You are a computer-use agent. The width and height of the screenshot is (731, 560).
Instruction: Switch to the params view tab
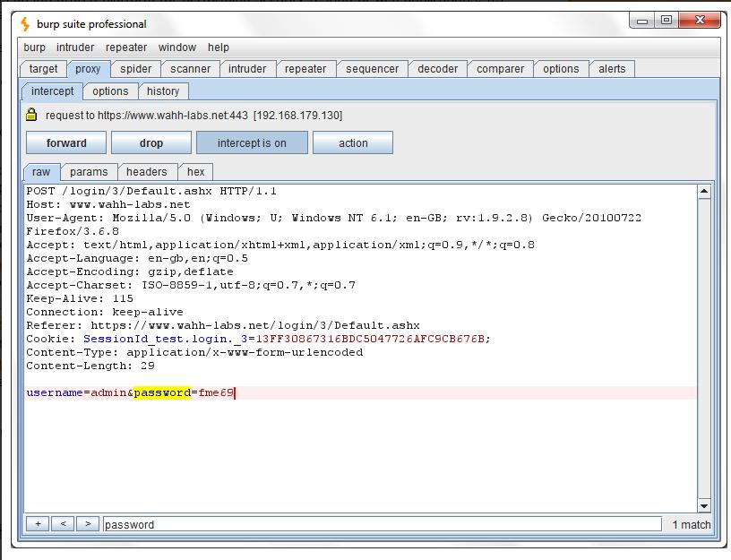tap(89, 172)
